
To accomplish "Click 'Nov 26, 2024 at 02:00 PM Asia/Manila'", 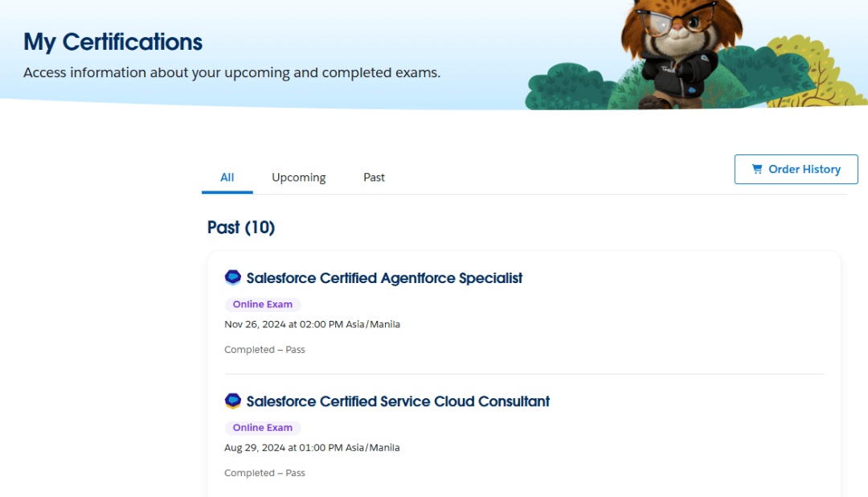I will (x=312, y=324).
